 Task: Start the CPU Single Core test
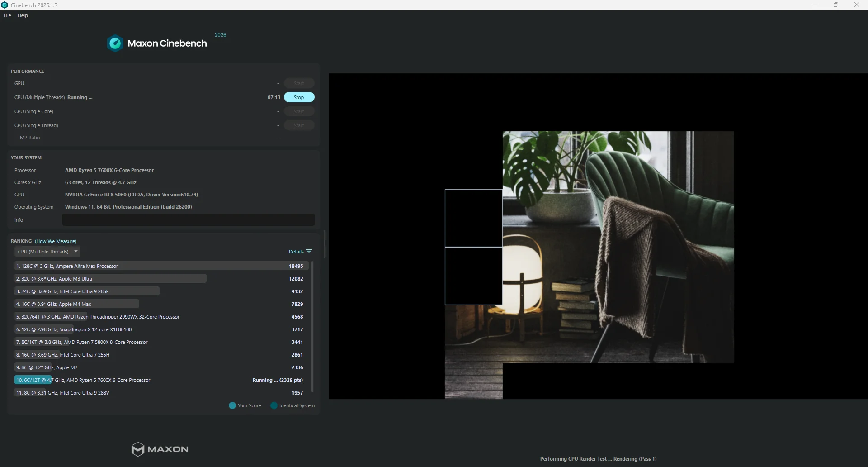pyautogui.click(x=299, y=111)
